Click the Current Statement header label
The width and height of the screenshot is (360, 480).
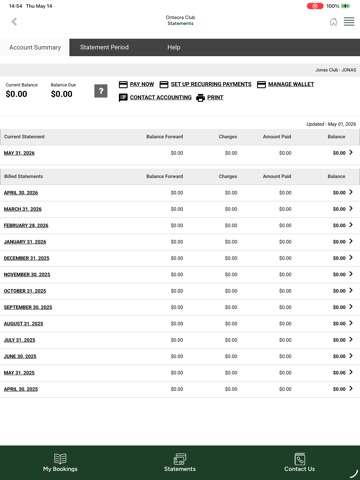24,137
